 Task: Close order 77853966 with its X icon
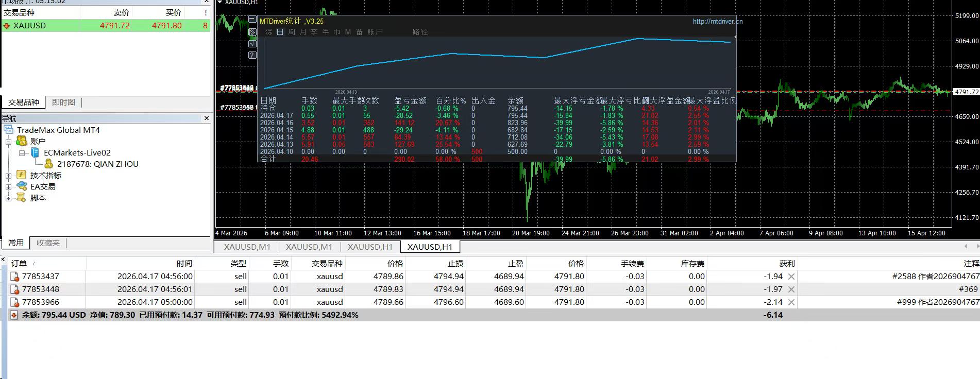(791, 302)
